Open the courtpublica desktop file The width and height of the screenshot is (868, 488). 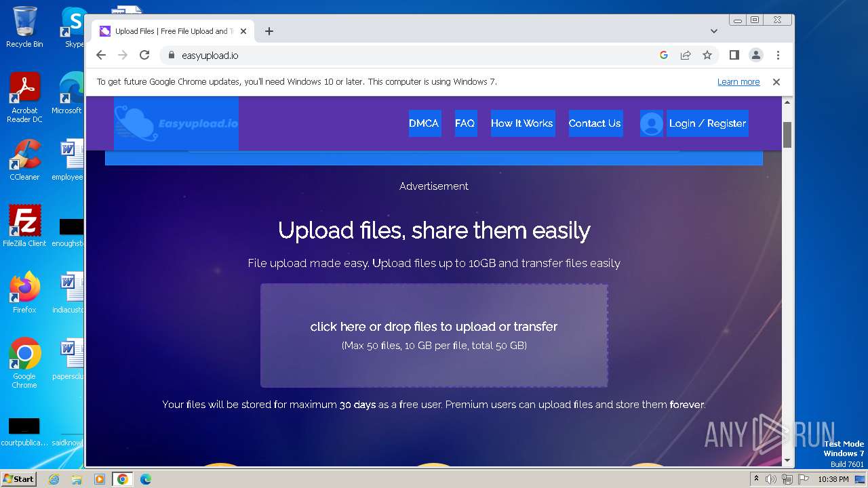pos(24,432)
